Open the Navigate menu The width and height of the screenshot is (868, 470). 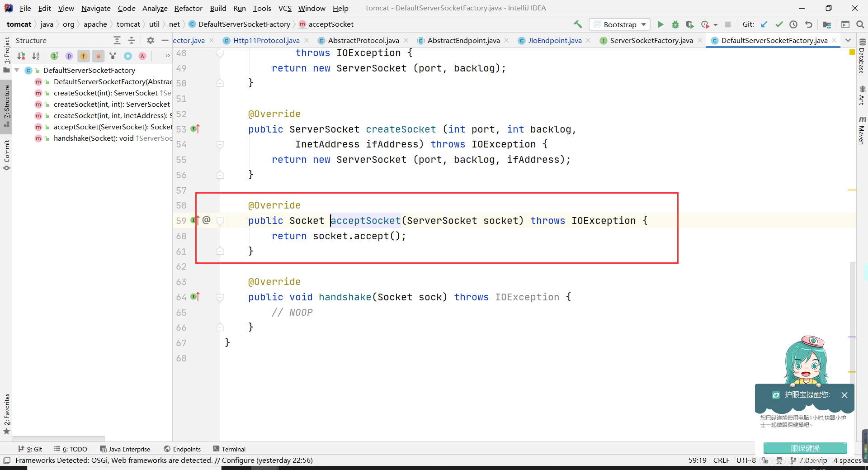[x=96, y=8]
